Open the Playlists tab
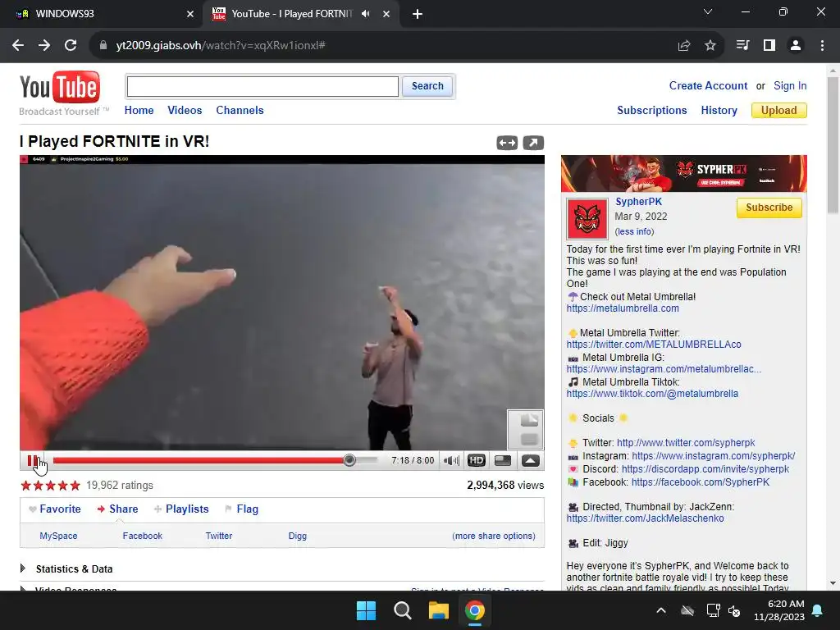 point(181,509)
